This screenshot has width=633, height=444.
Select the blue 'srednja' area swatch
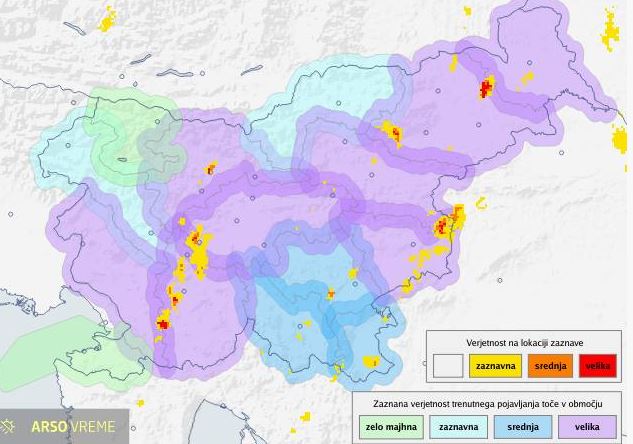tap(523, 428)
